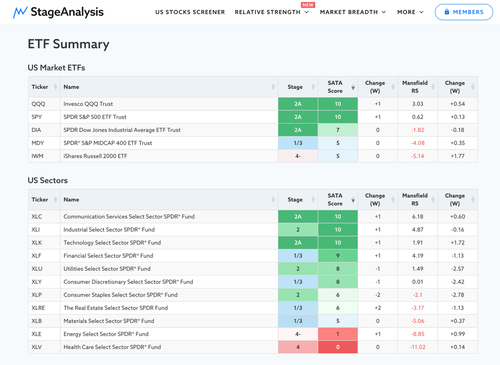Click the MDY ticker cell
Viewport: 500px width, 365px height.
pos(44,143)
